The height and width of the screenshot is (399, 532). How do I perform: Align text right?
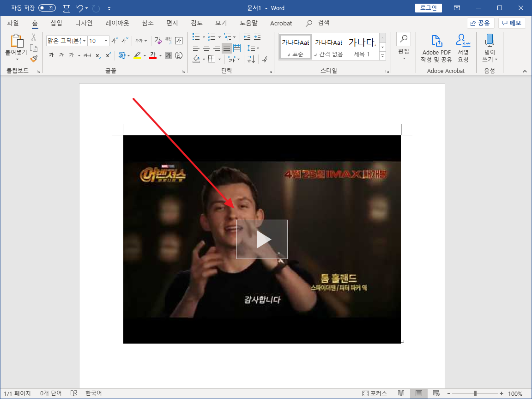pos(217,48)
